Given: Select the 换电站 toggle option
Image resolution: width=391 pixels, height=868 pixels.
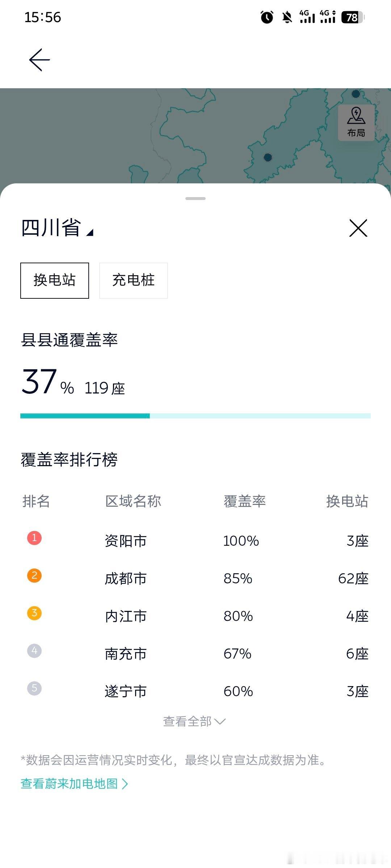Looking at the screenshot, I should tap(55, 281).
